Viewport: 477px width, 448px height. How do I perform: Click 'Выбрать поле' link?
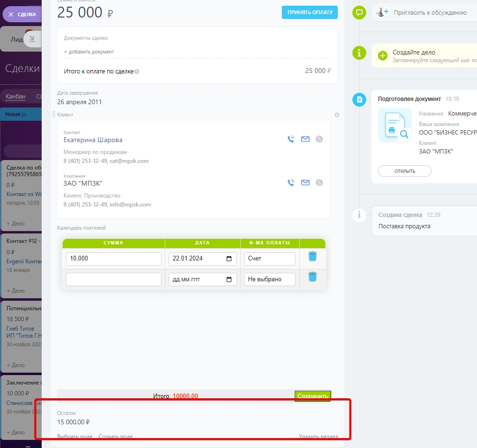pyautogui.click(x=75, y=437)
